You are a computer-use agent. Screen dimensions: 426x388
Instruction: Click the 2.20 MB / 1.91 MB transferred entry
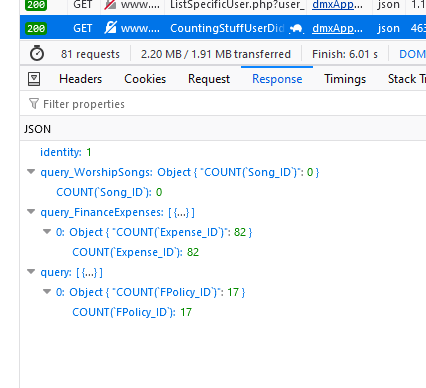(x=216, y=54)
